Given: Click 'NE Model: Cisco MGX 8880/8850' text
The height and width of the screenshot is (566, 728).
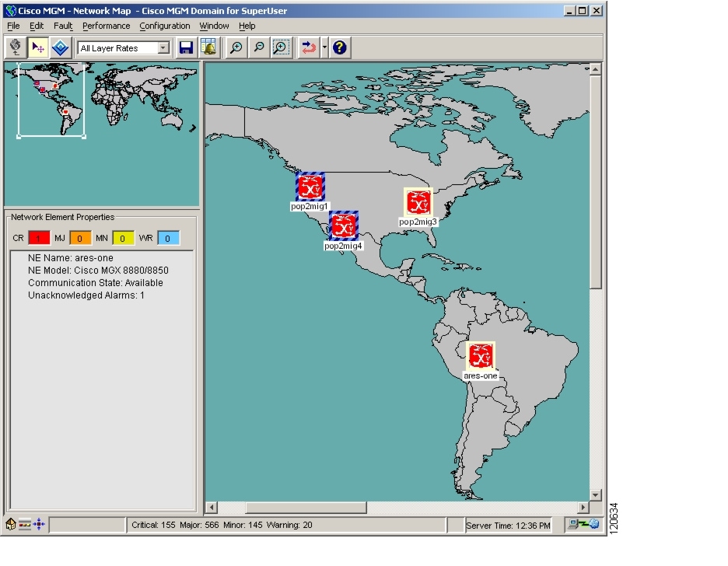Looking at the screenshot, I should 98,271.
